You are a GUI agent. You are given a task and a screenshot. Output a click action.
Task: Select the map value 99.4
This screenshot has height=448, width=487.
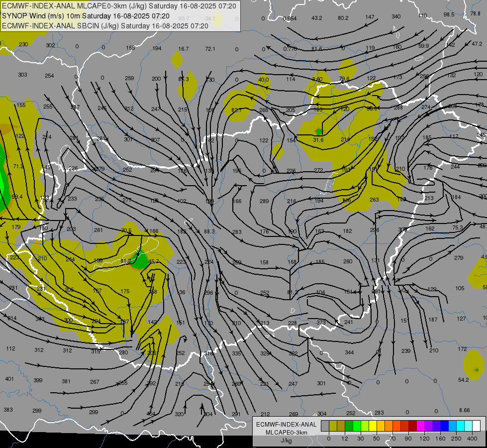click(x=17, y=197)
